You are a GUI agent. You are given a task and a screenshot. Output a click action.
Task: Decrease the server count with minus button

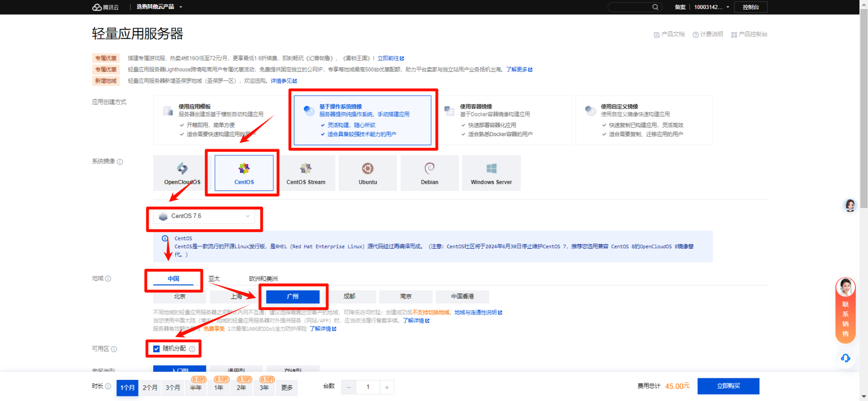tap(349, 387)
